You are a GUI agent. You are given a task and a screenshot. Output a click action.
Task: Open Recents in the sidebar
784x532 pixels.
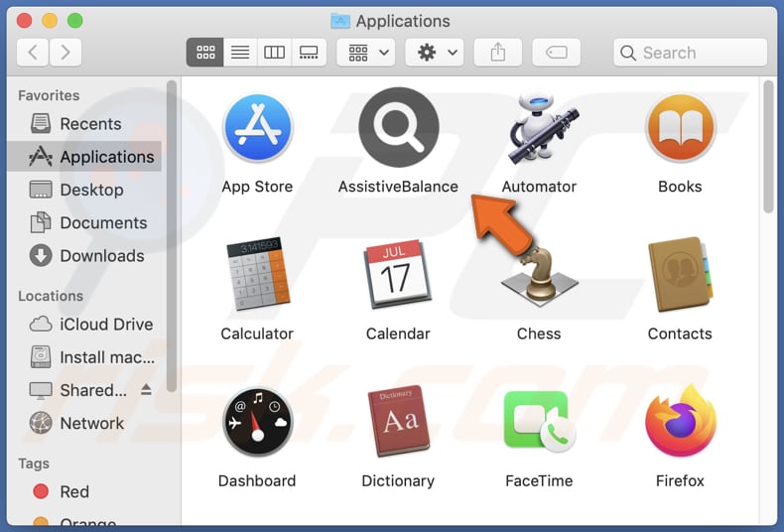point(84,123)
